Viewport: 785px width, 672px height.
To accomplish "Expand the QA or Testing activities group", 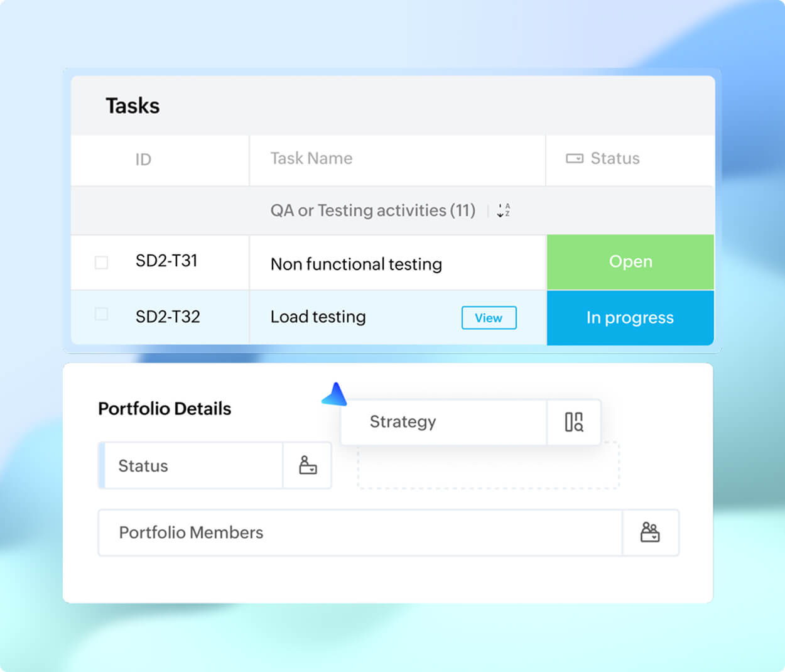I will click(372, 210).
